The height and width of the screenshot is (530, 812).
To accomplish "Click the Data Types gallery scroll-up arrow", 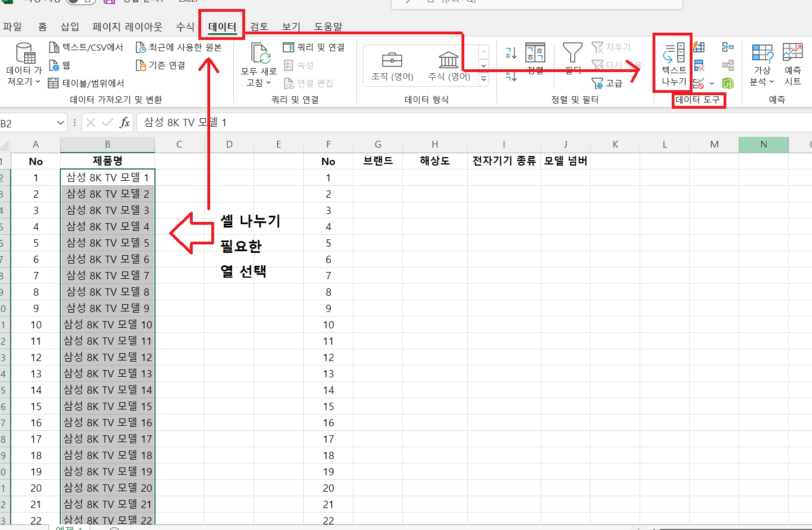I will (483, 52).
